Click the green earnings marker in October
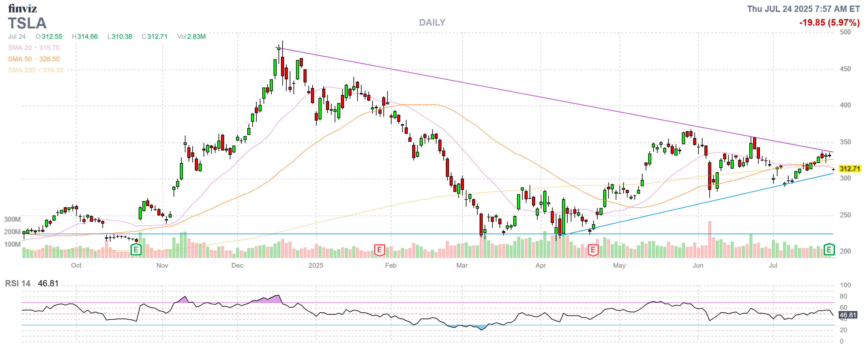Viewport: 868px width, 351px height. pos(136,250)
